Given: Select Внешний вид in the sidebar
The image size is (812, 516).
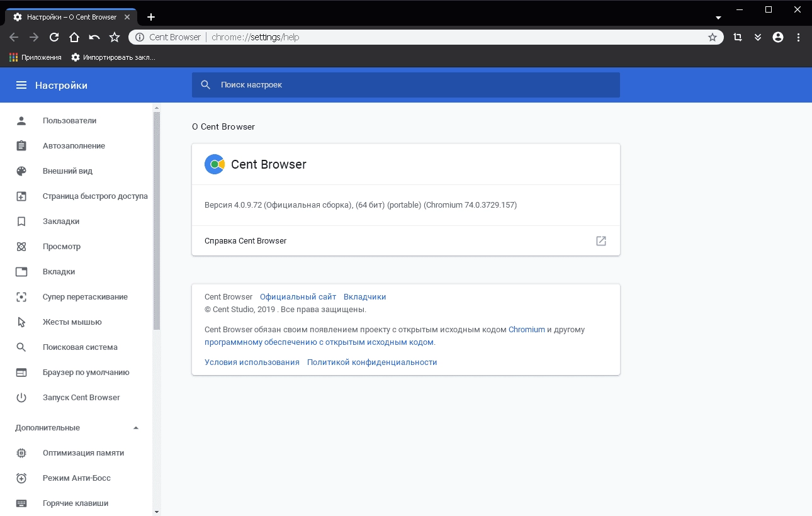Looking at the screenshot, I should 76,171.
